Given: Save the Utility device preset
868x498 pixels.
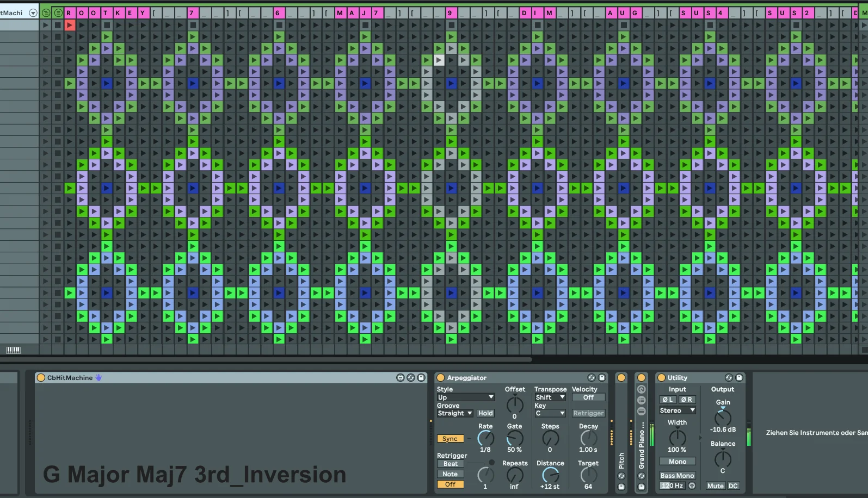Looking at the screenshot, I should click(739, 377).
